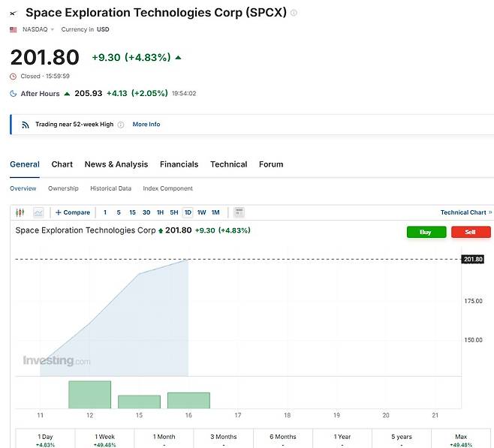Click the Currency in USD label

point(85,29)
